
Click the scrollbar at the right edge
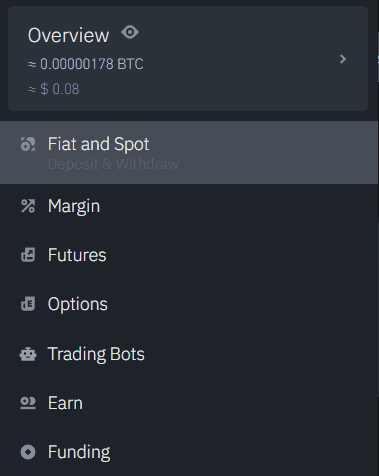pos(378,57)
